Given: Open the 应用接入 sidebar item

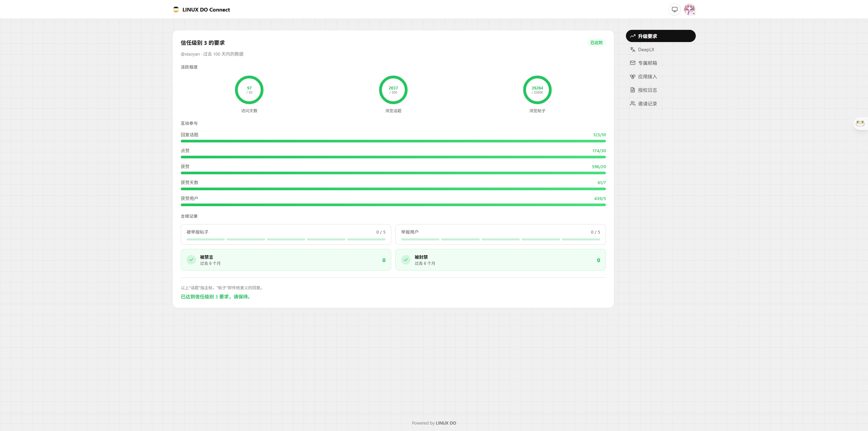Looking at the screenshot, I should click(660, 77).
